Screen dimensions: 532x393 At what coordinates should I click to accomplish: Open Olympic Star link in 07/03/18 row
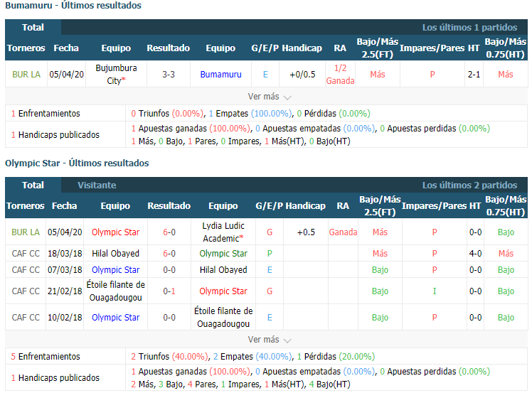coord(115,270)
